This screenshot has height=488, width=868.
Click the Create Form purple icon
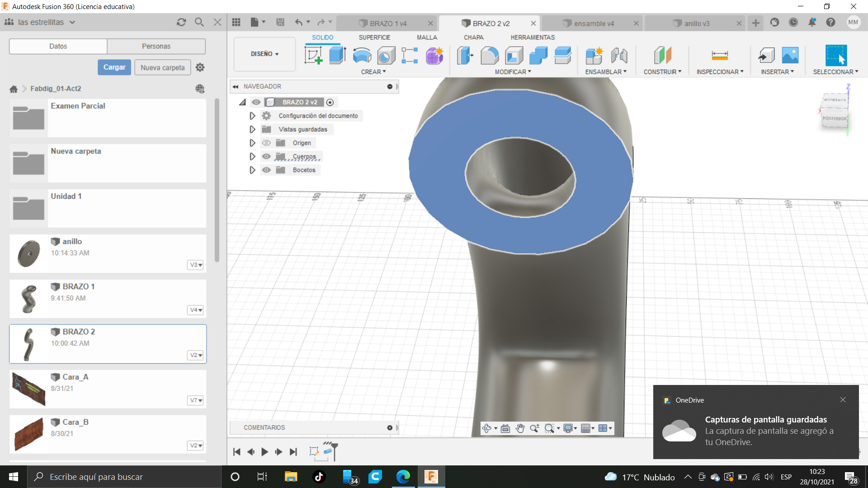tap(434, 56)
